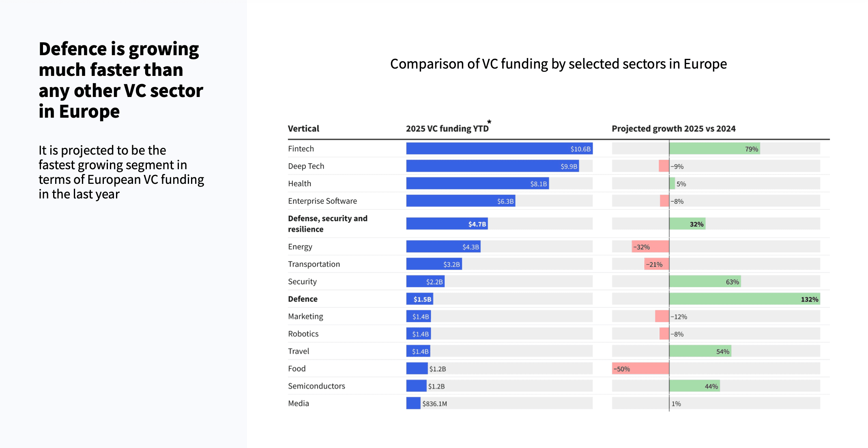The width and height of the screenshot is (868, 448).
Task: Click the Security 63% growth bar
Action: pyautogui.click(x=705, y=282)
